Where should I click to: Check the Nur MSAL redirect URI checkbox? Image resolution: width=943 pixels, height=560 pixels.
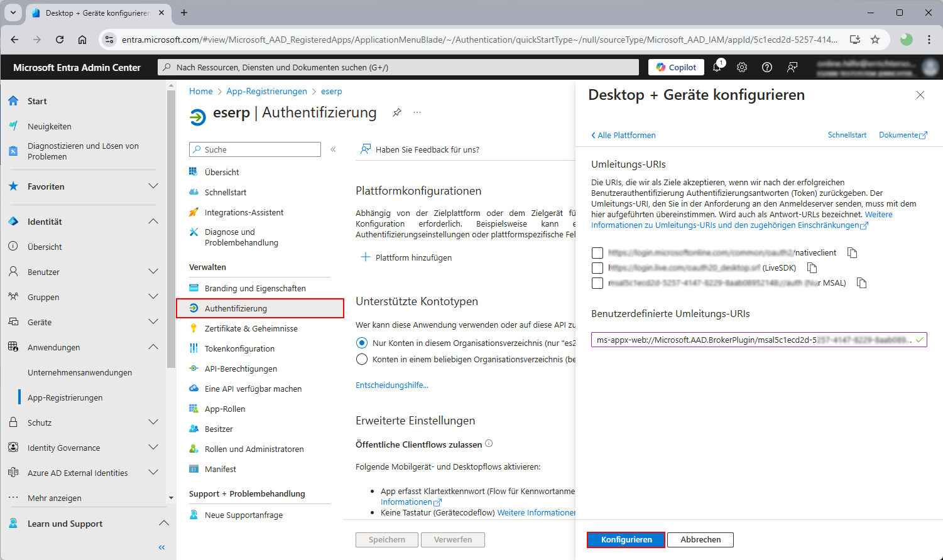(x=597, y=283)
